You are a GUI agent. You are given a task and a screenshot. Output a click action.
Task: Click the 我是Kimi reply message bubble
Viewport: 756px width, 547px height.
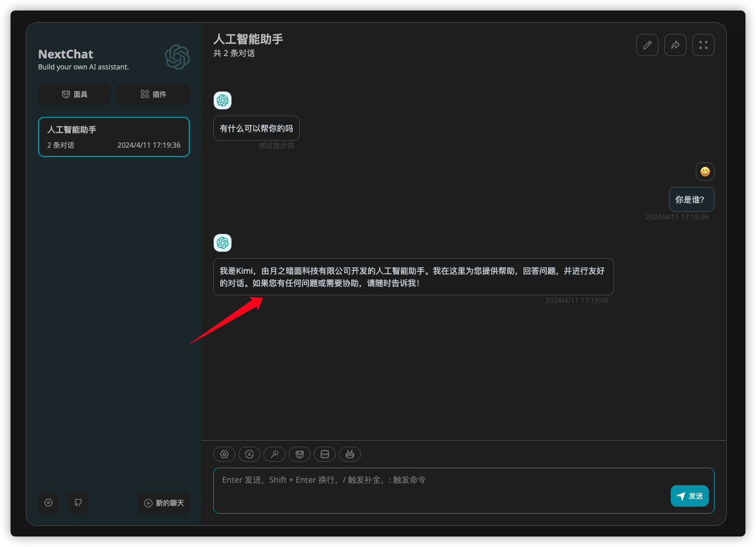(414, 277)
